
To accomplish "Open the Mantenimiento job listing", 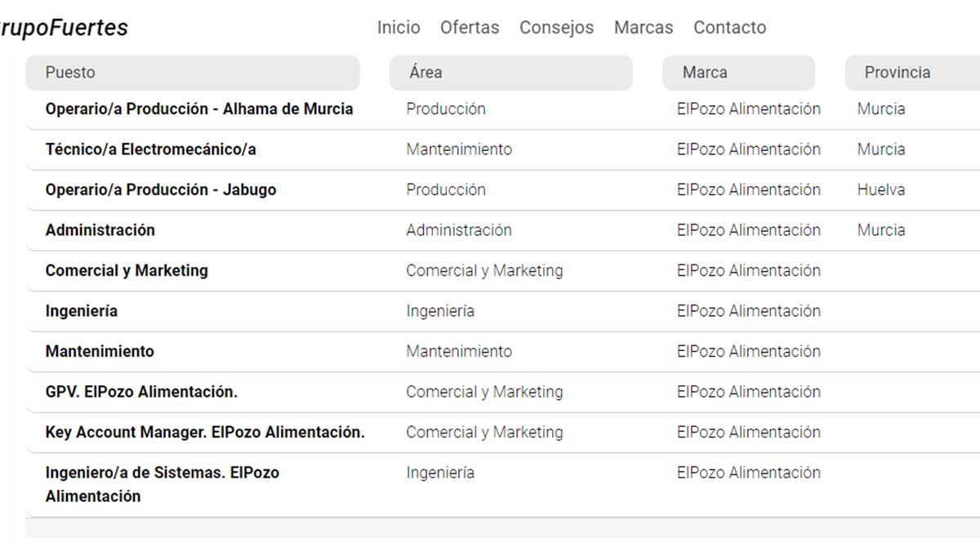I will pyautogui.click(x=100, y=352).
